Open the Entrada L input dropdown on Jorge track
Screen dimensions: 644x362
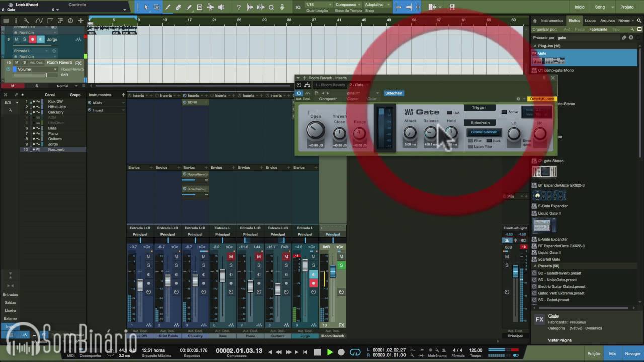coord(31,51)
